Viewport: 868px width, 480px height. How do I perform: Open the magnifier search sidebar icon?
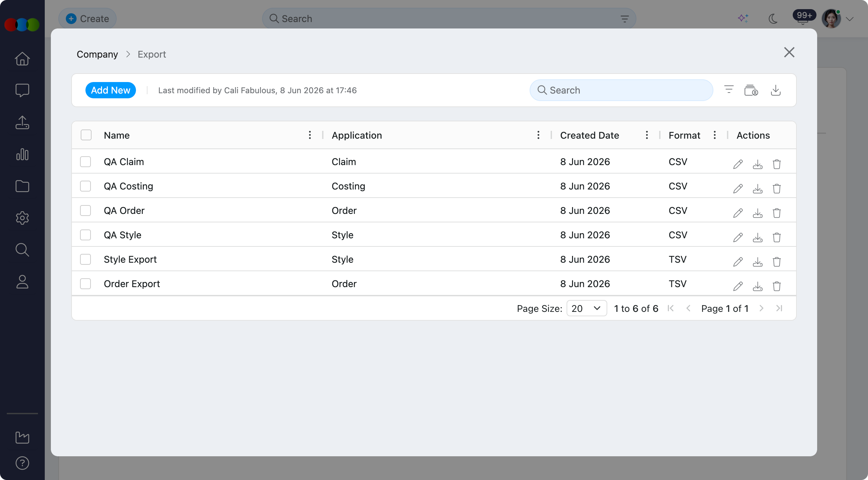click(22, 250)
